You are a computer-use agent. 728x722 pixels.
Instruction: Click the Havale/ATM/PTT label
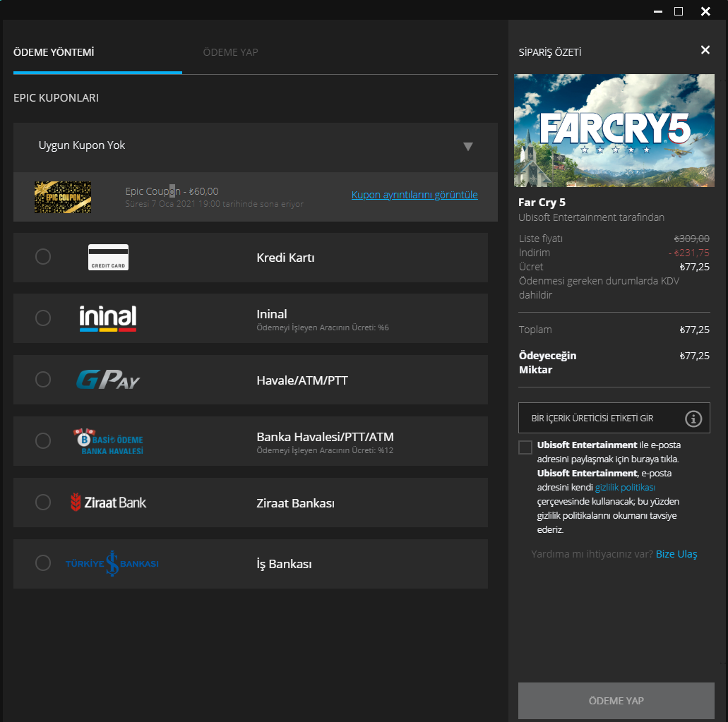pos(302,380)
